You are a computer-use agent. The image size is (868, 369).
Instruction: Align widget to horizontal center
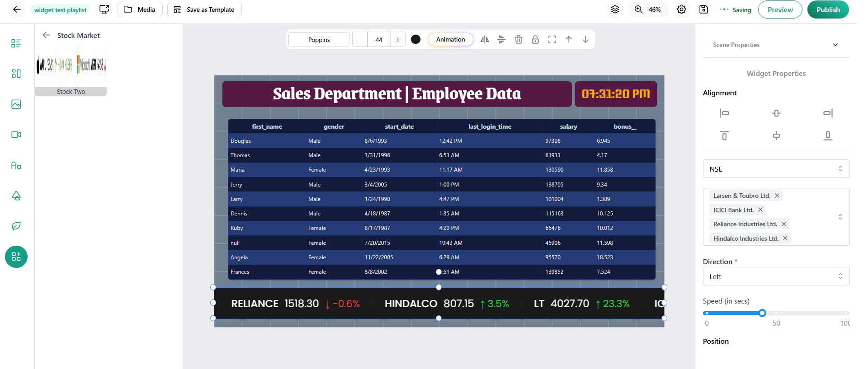click(776, 113)
